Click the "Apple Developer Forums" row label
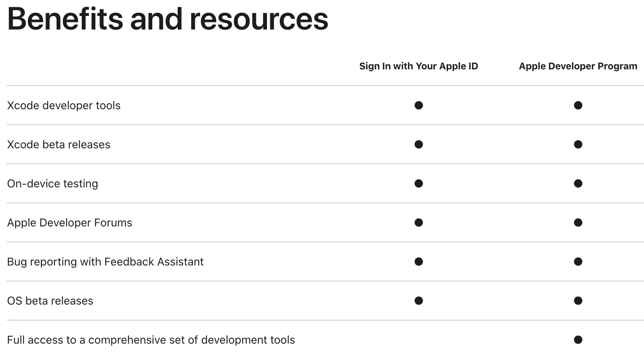The width and height of the screenshot is (644, 358). click(x=70, y=223)
